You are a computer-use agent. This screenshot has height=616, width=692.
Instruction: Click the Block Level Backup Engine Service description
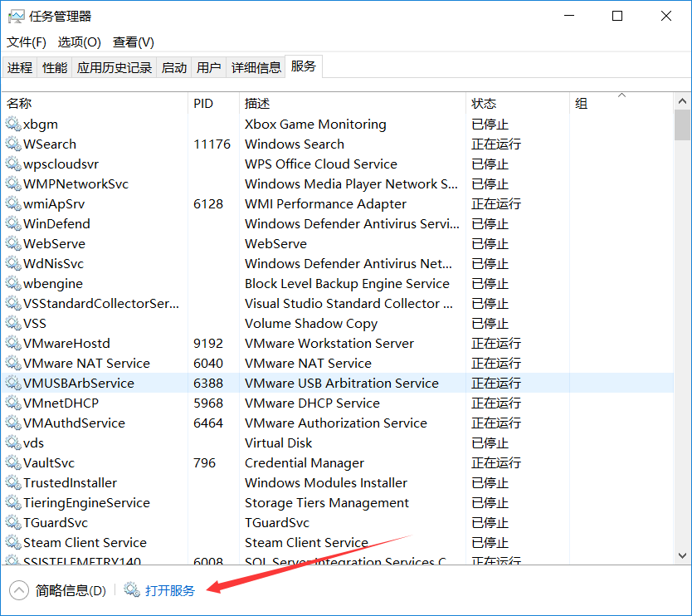tap(348, 283)
